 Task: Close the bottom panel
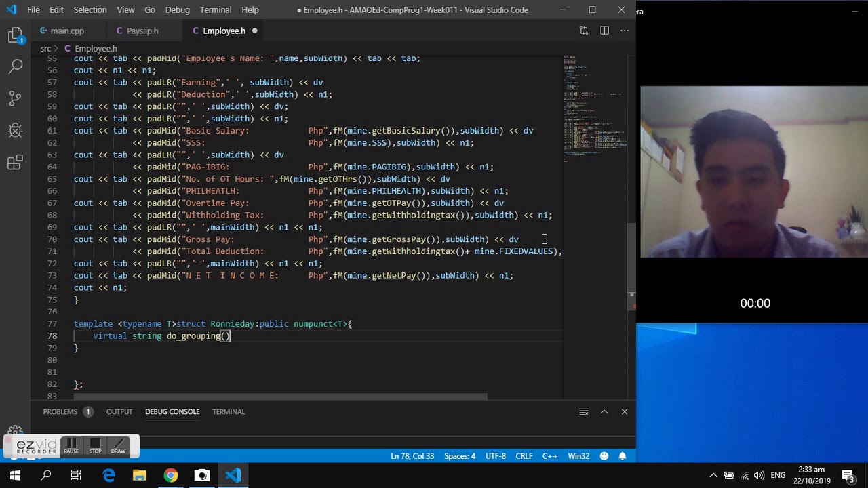pyautogui.click(x=625, y=411)
